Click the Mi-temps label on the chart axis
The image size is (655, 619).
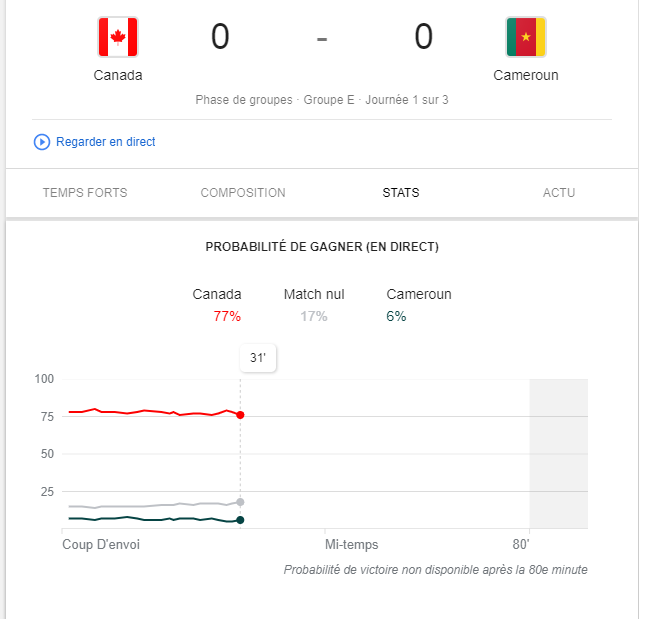(x=352, y=545)
